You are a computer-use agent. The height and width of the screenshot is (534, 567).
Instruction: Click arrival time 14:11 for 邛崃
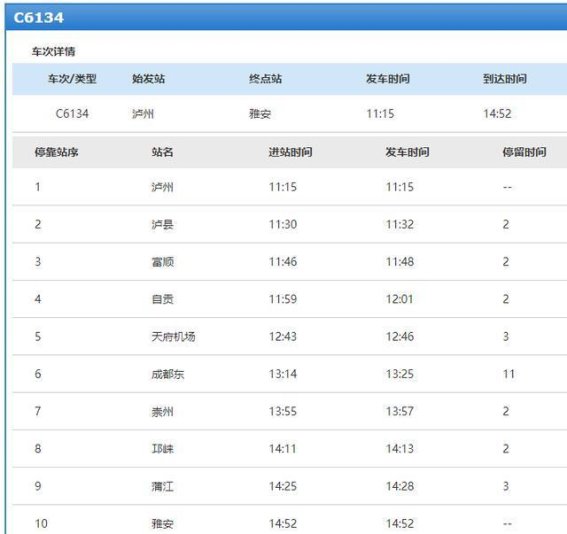pos(283,449)
